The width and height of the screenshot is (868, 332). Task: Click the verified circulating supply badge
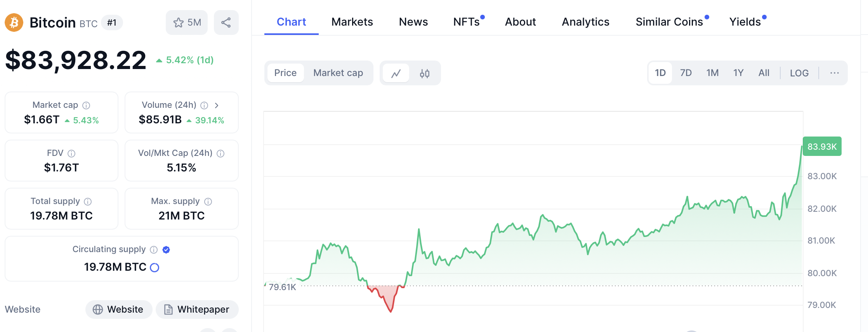point(166,250)
